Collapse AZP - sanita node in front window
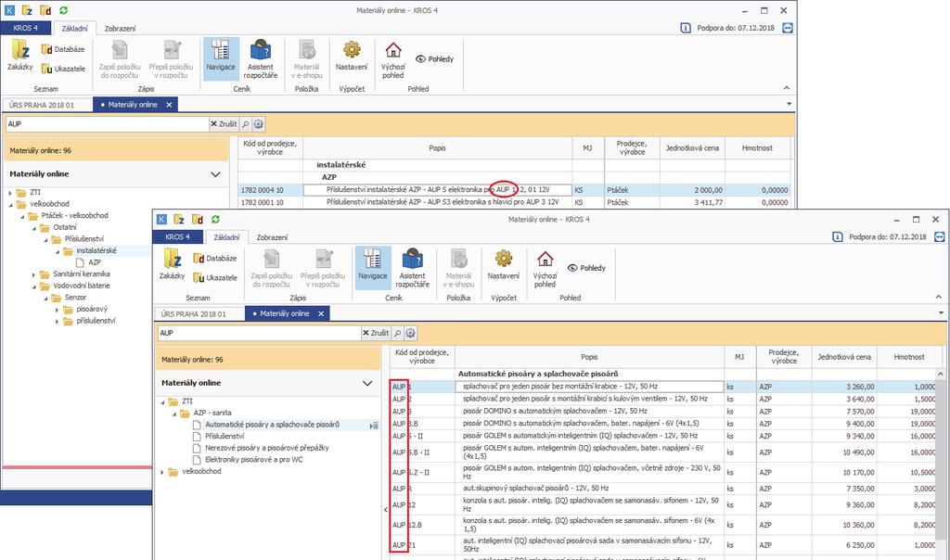Screen dimensions: 950x560 (173, 414)
